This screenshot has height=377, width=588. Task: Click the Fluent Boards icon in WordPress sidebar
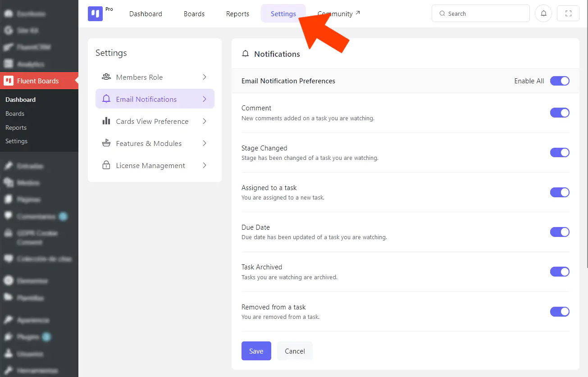(9, 81)
